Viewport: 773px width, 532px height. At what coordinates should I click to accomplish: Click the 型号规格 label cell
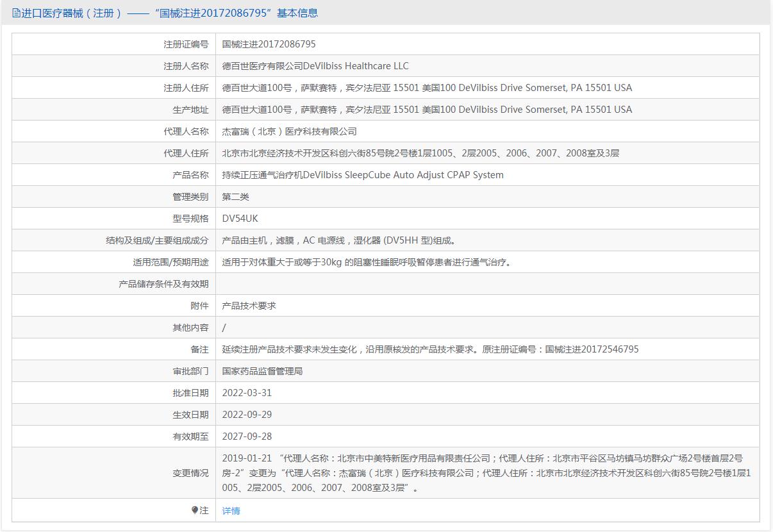coord(113,219)
